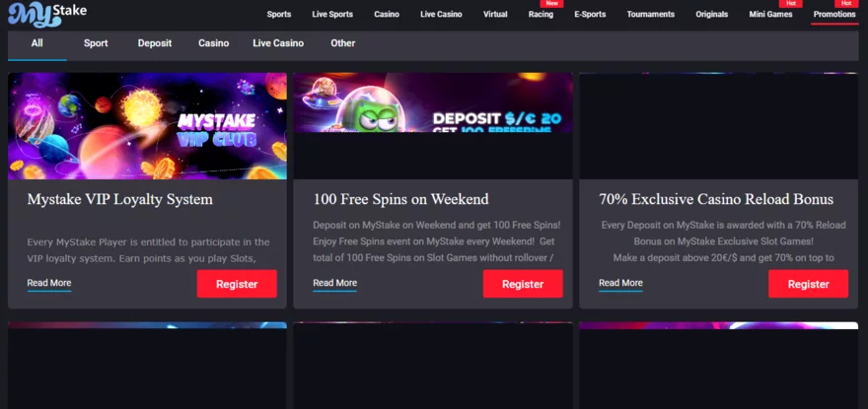Image resolution: width=868 pixels, height=409 pixels.
Task: Open the Casino navigation link
Action: point(387,15)
